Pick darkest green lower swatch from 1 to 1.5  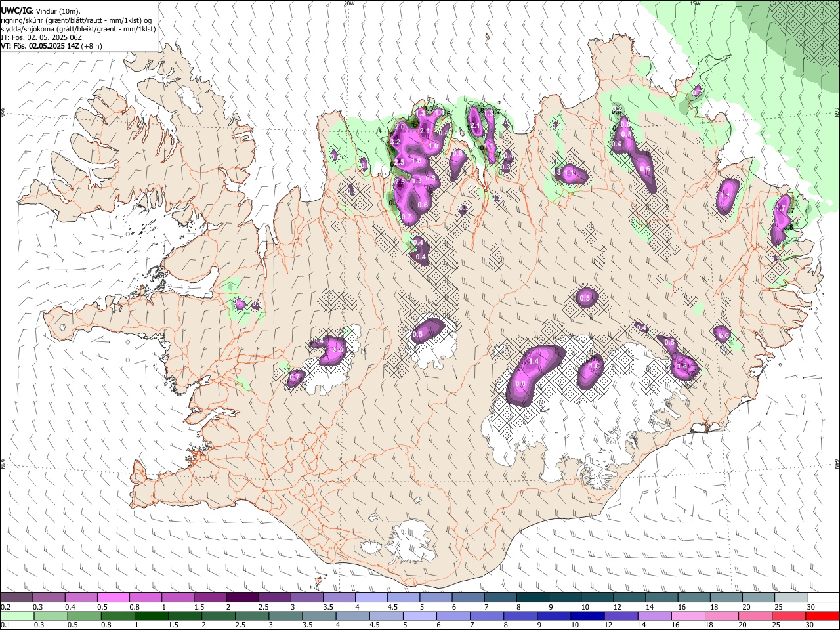(151, 616)
